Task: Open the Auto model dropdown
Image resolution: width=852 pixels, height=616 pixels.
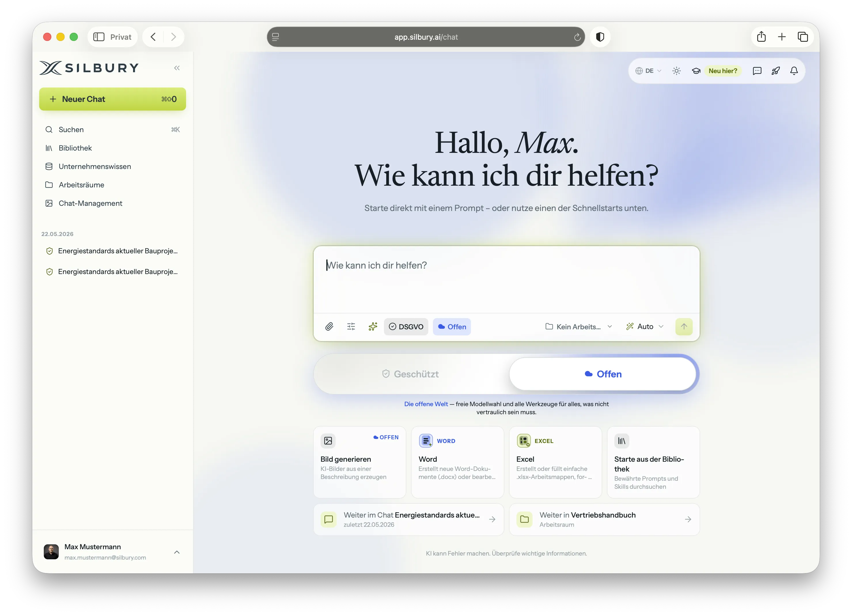Action: click(x=645, y=327)
